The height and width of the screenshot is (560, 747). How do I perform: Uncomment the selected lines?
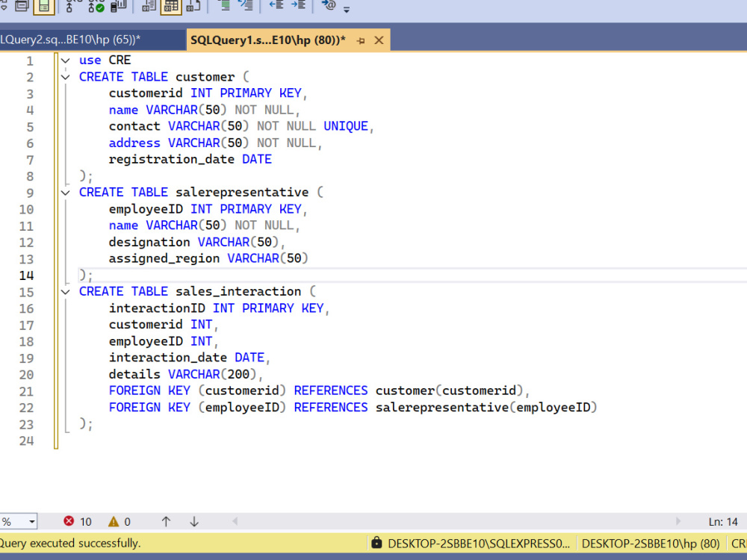[246, 5]
